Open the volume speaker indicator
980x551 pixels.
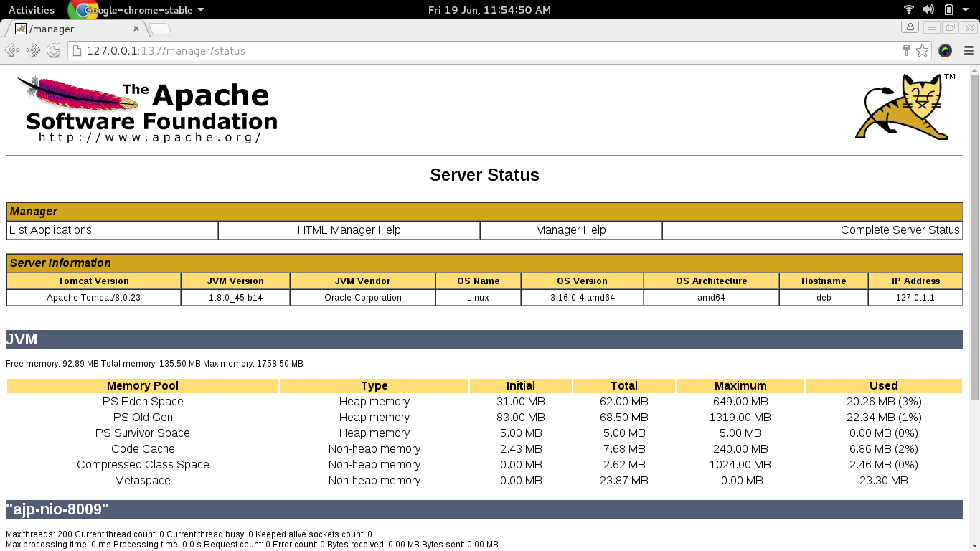[928, 9]
